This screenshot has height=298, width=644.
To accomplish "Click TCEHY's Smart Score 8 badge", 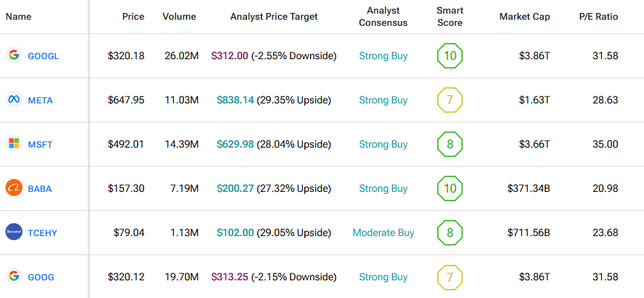I will 449,233.
